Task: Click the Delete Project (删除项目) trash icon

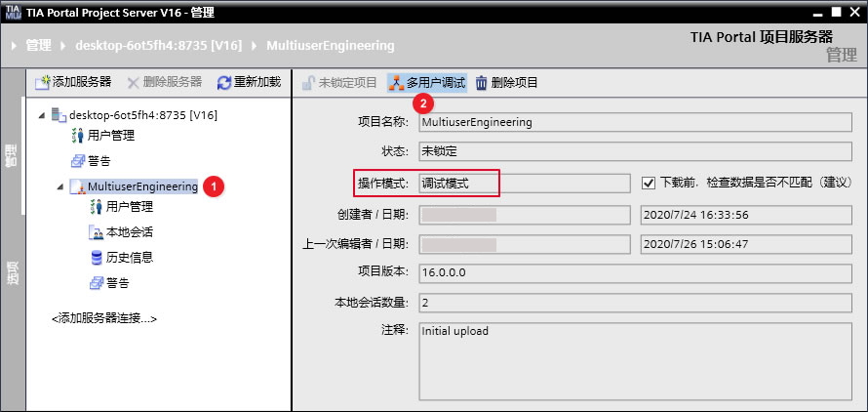Action: 481,83
